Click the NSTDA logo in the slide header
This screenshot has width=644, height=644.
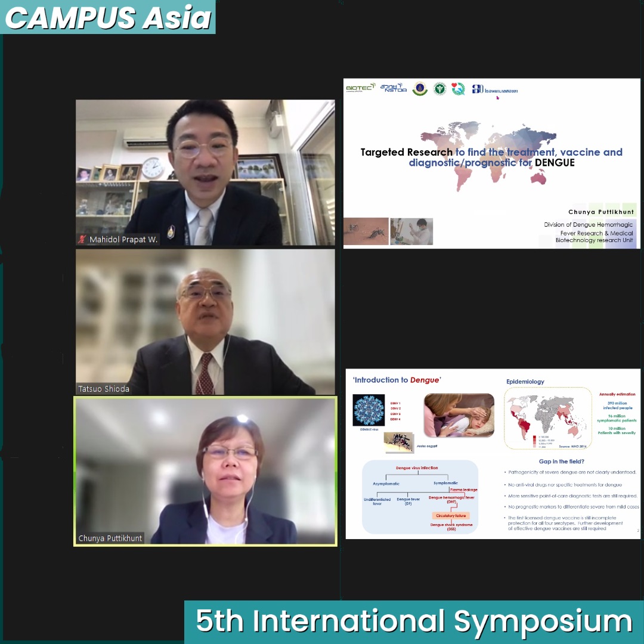393,88
